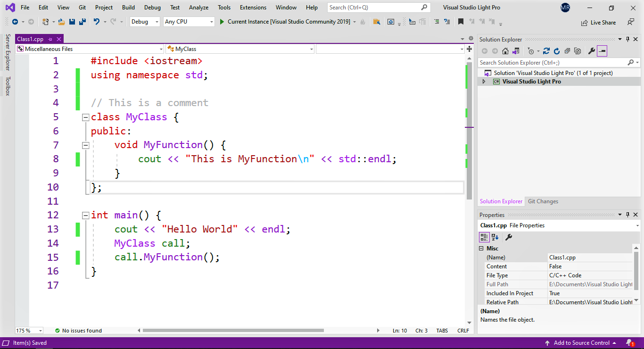Switch Properties to Categorized view
Viewport: 644px width, 349px height.
[x=484, y=237]
